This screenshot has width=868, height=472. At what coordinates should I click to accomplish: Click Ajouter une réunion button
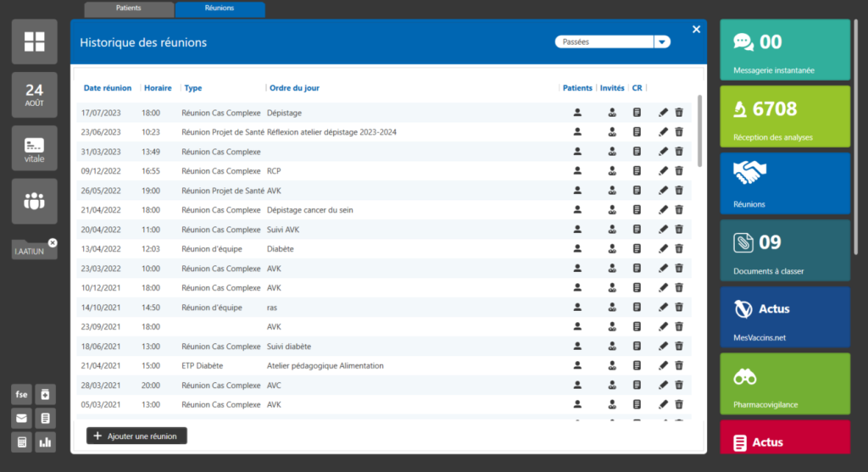pos(136,436)
